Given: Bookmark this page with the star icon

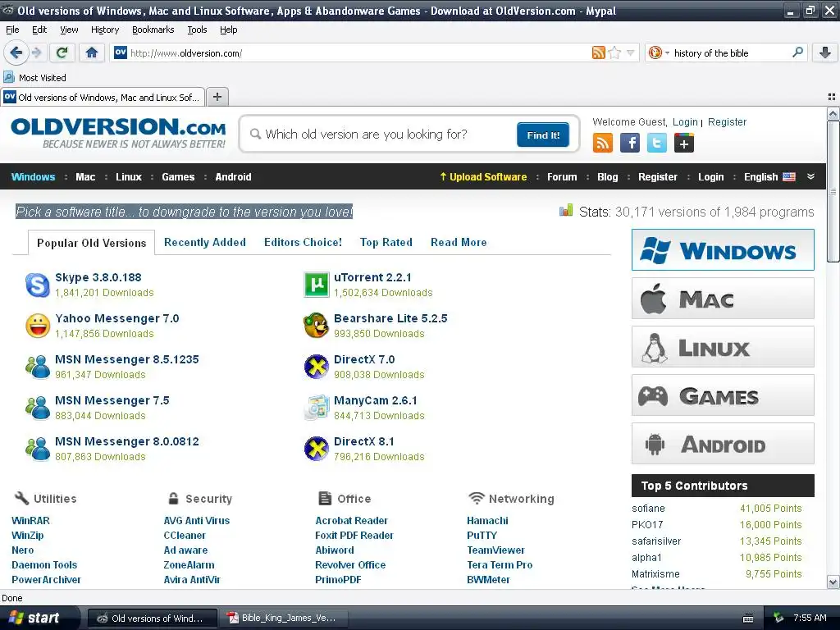Looking at the screenshot, I should pos(614,52).
